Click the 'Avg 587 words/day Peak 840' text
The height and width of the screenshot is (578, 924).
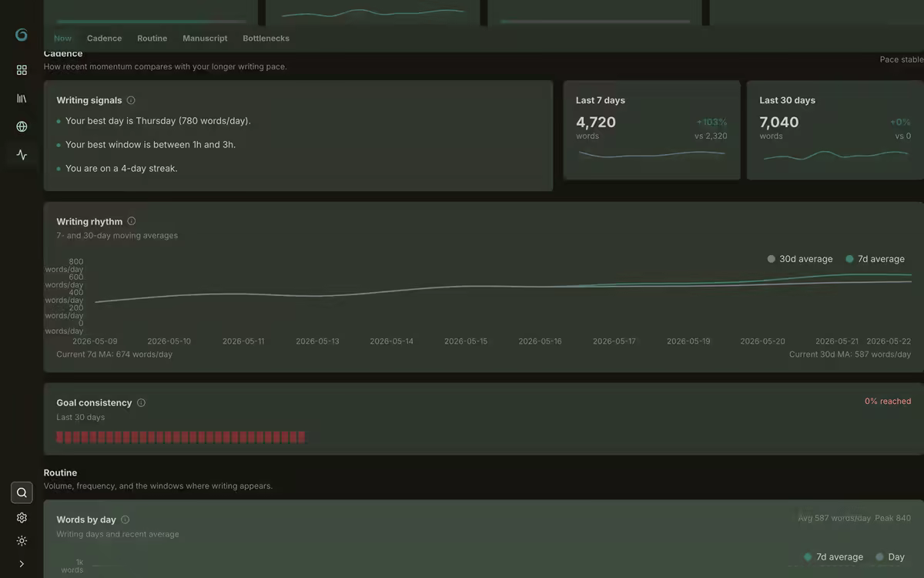tap(855, 518)
